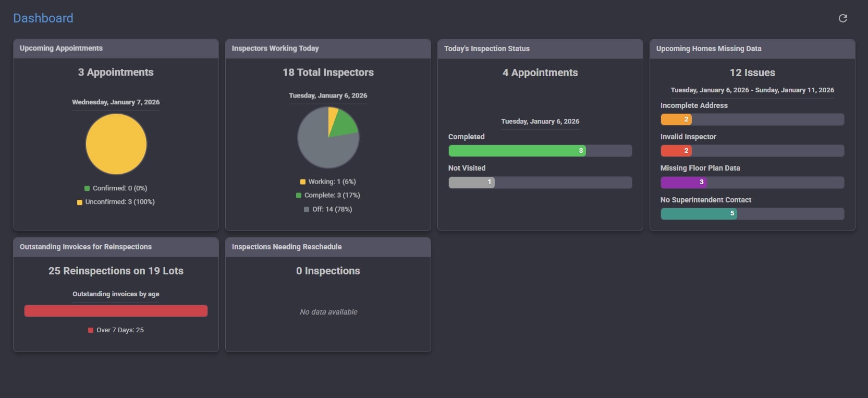This screenshot has height=398, width=868.
Task: Click the green Confirmed legend square
Action: pyautogui.click(x=87, y=188)
